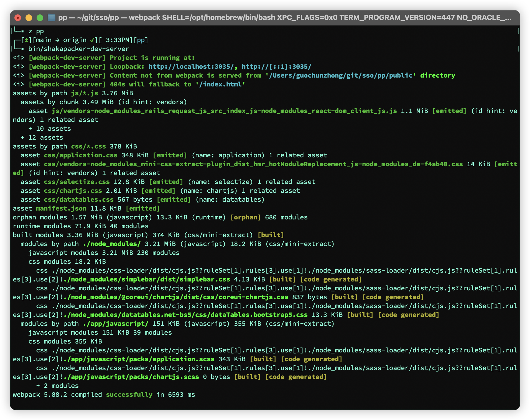Click the public directory path /Users/guochunzhong/git/sso/pp/public
Viewport: 530px width, 420px height.
tap(341, 76)
